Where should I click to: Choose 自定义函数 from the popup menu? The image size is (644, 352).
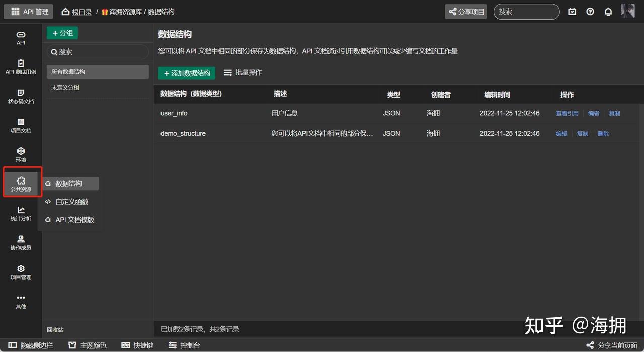[70, 202]
